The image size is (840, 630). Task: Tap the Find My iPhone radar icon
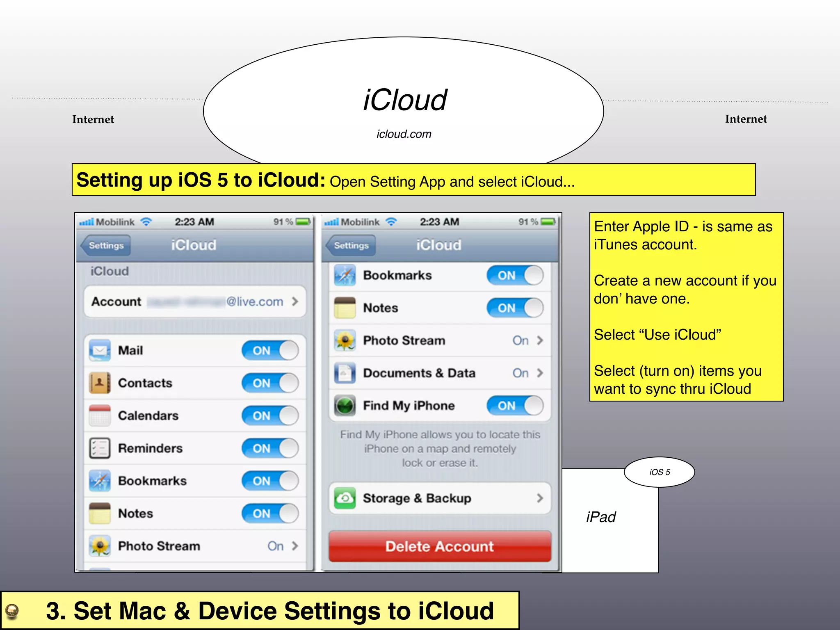click(345, 406)
